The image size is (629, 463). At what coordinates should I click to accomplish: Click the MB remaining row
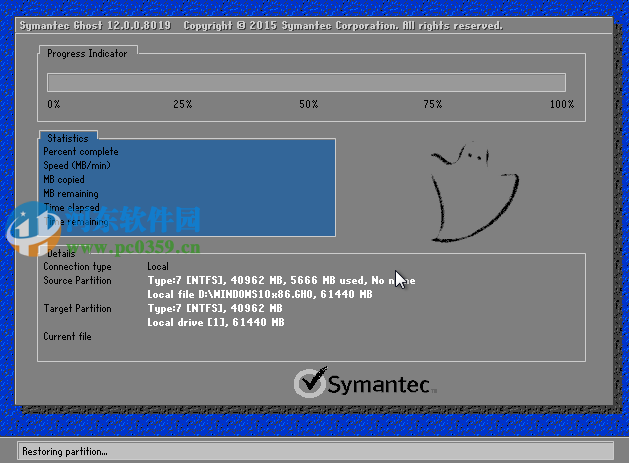(x=71, y=193)
